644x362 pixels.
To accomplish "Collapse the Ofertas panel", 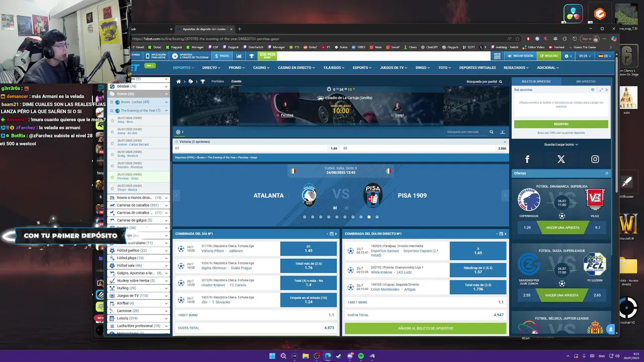I will [606, 173].
